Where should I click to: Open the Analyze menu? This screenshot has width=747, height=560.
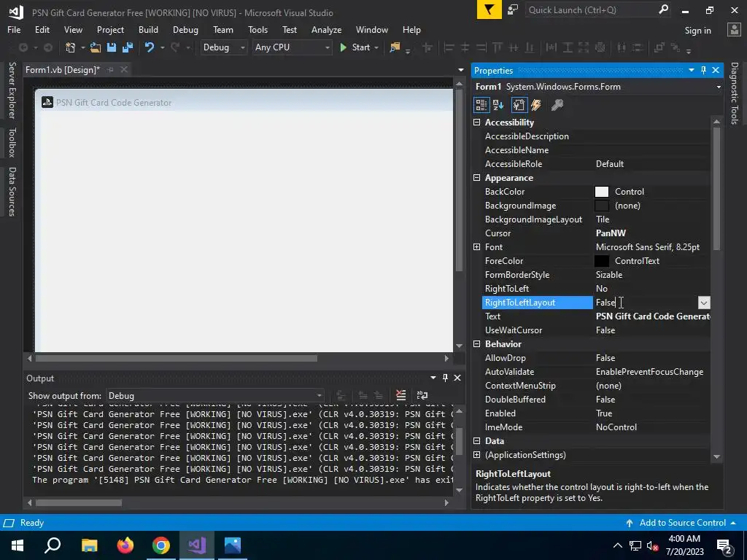coord(326,29)
